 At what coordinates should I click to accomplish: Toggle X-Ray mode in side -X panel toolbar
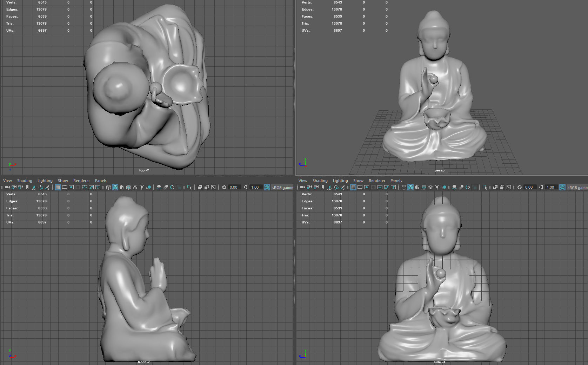click(495, 187)
